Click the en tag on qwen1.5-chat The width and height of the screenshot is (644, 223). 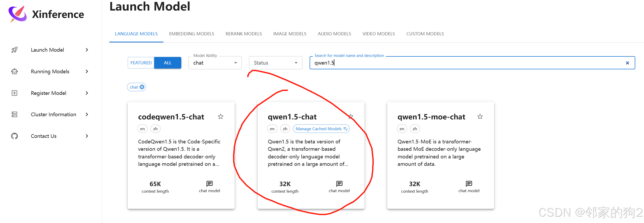click(272, 129)
